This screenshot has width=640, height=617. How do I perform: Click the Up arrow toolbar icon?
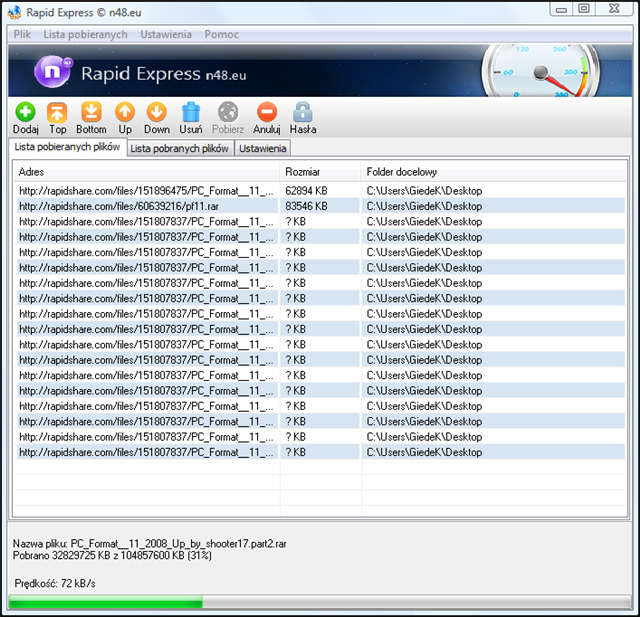point(124,112)
